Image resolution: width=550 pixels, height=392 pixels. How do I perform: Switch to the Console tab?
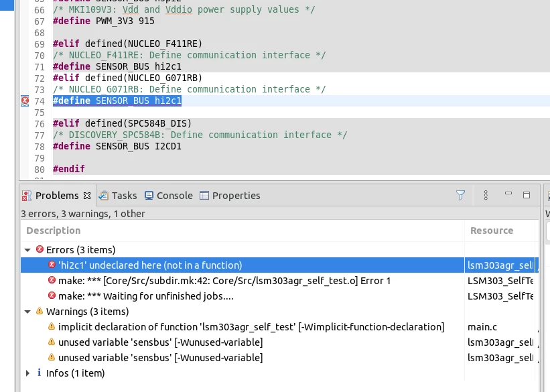tap(169, 196)
